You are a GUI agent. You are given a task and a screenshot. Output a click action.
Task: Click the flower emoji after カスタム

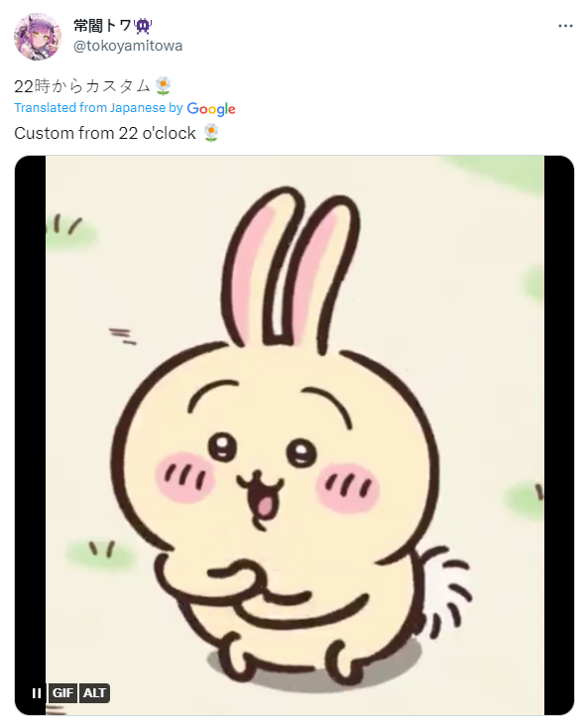click(163, 86)
